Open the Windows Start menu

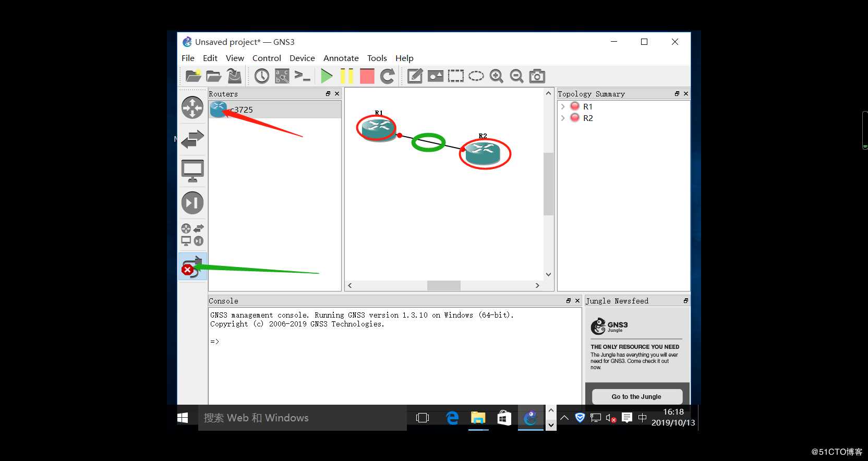(183, 418)
